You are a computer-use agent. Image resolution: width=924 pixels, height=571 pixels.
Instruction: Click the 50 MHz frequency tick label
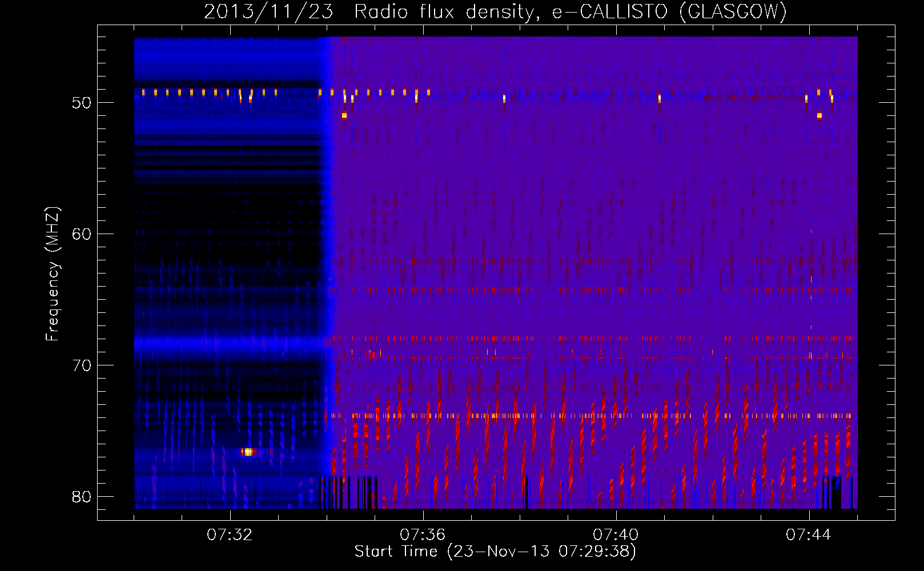82,103
